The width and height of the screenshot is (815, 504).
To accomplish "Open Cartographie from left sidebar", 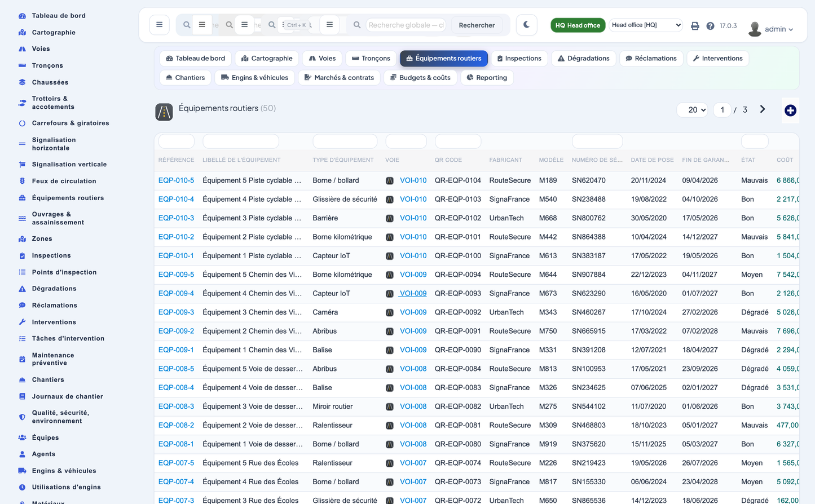I will pos(54,32).
